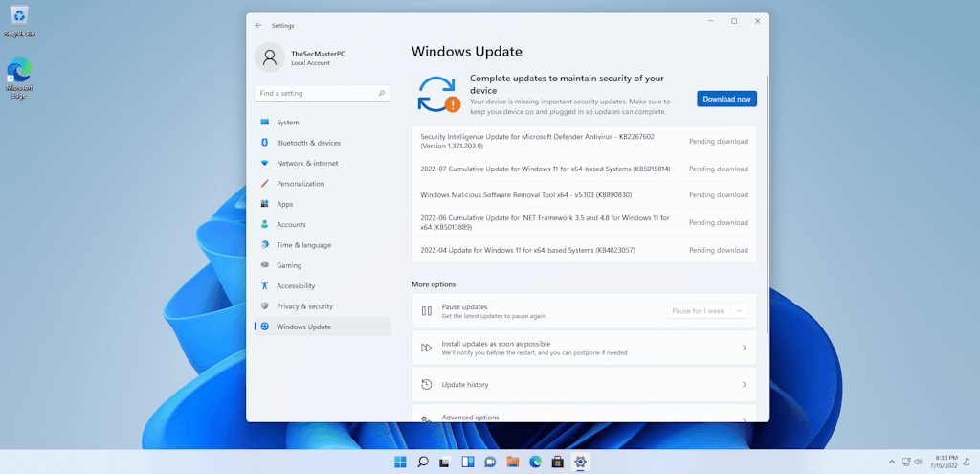980x474 pixels.
Task: Open Widgets from the taskbar
Action: [467, 463]
